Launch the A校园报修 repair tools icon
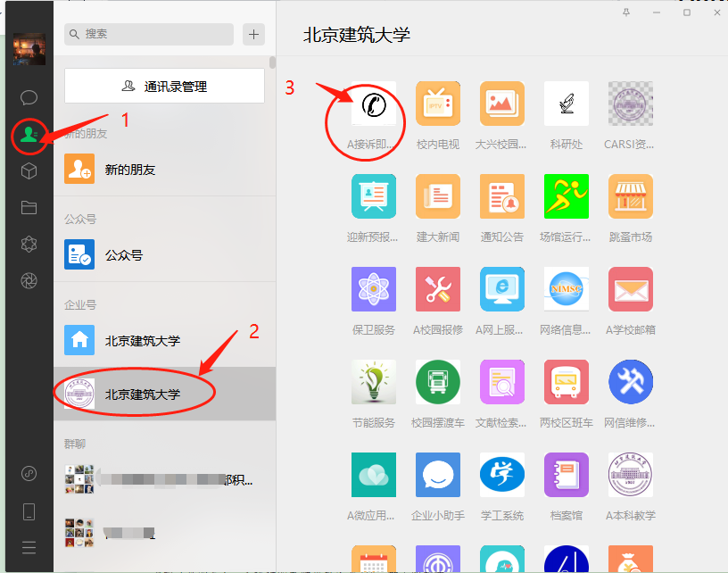 point(437,289)
